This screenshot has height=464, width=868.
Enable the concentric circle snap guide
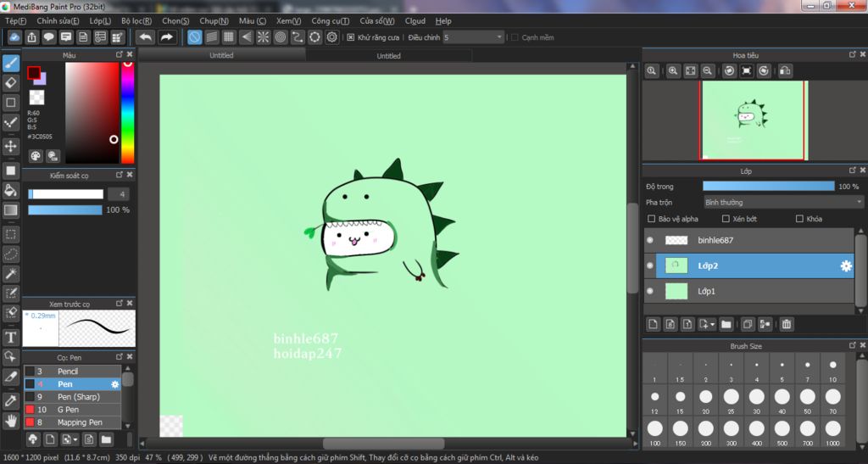pos(280,37)
